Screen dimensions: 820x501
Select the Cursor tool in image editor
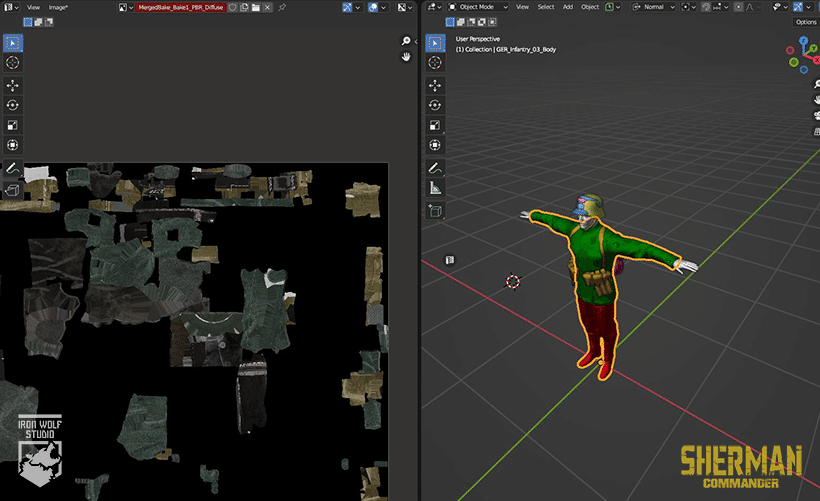13,63
